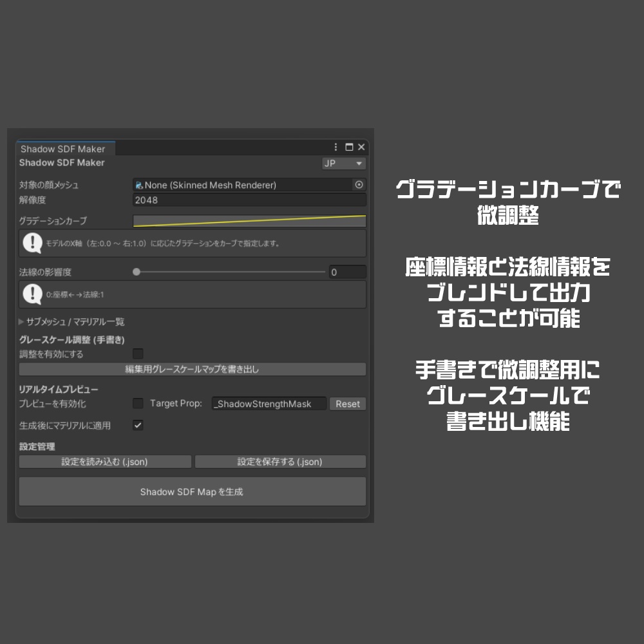This screenshot has height=644, width=644.
Task: Click the 解像度 input field showing 2048
Action: (249, 200)
